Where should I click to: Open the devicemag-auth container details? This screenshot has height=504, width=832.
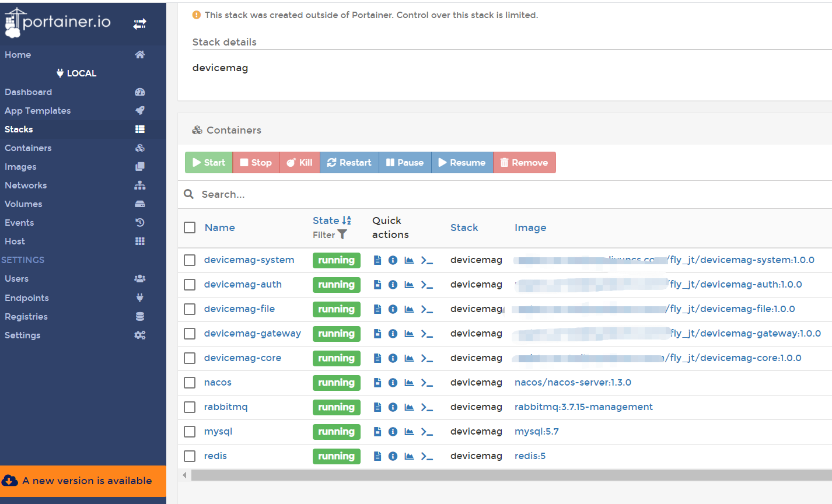[x=243, y=284]
